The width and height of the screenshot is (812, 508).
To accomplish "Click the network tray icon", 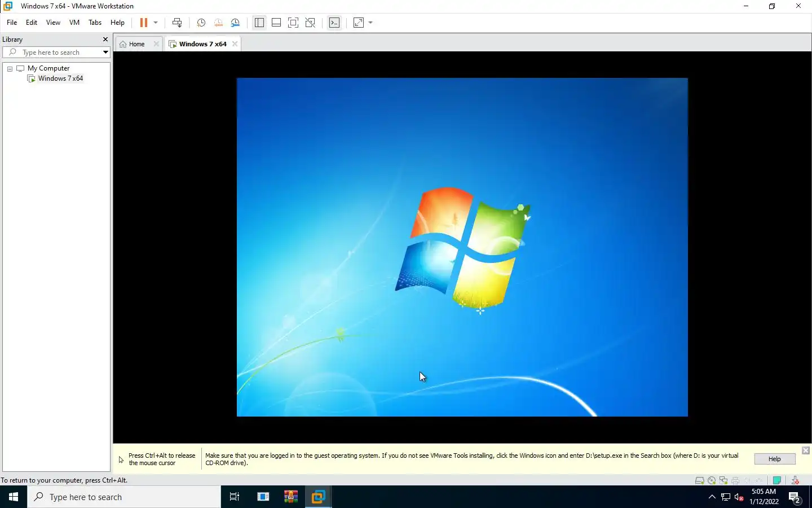I will click(x=726, y=497).
